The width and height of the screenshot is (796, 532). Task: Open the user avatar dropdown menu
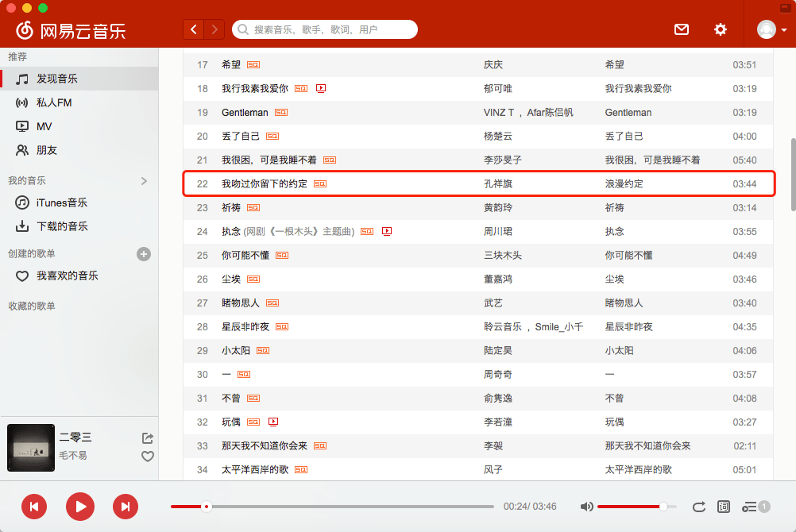pyautogui.click(x=772, y=29)
